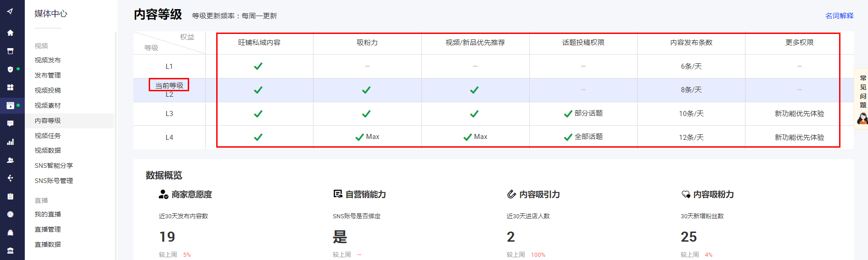
Task: Click the 名词解释 link
Action: tap(839, 16)
